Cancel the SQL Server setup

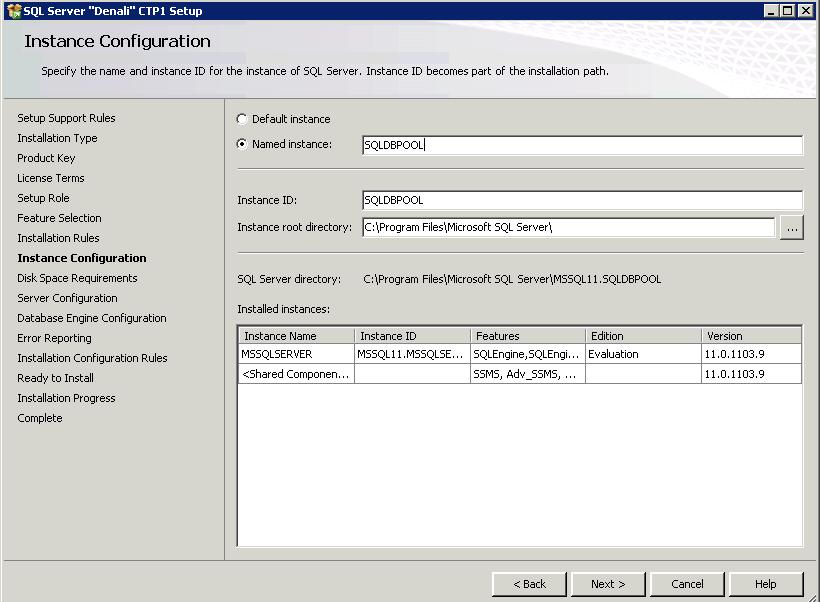[687, 584]
